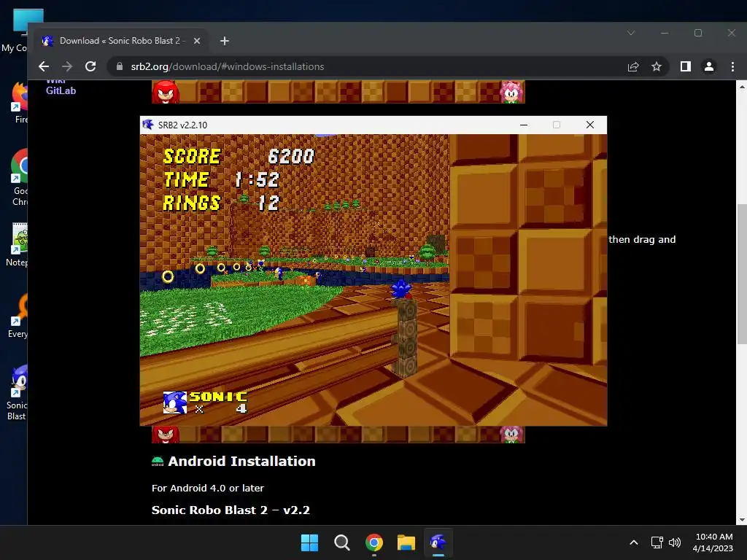Click the Amy icon below game window

click(511, 435)
